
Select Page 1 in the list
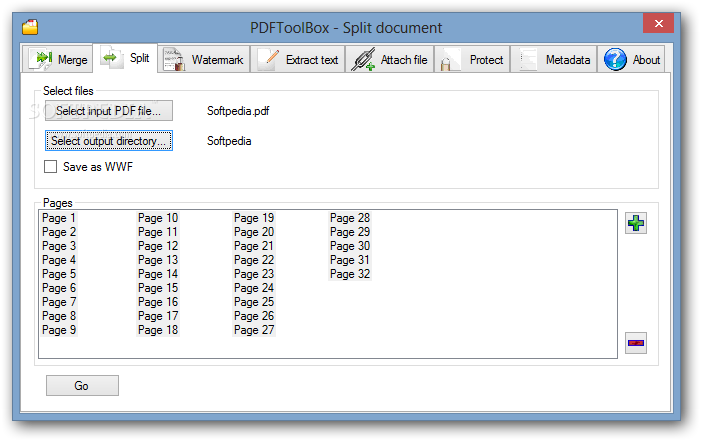(x=59, y=218)
